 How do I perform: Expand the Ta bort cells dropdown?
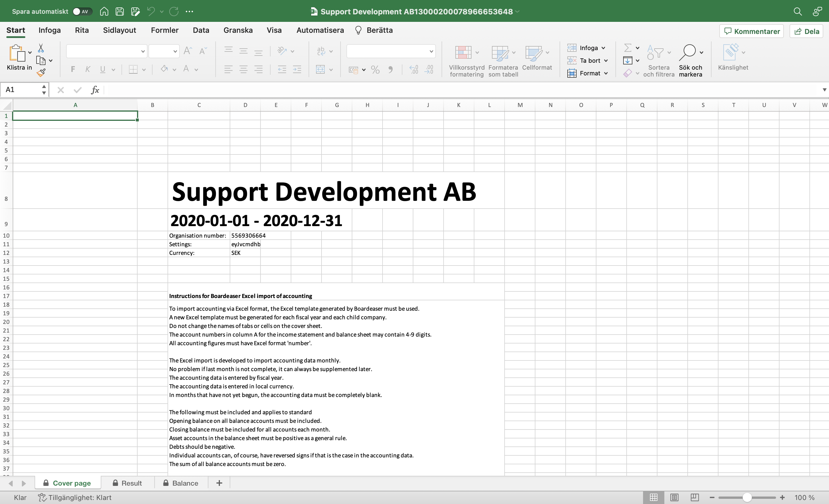tap(606, 61)
